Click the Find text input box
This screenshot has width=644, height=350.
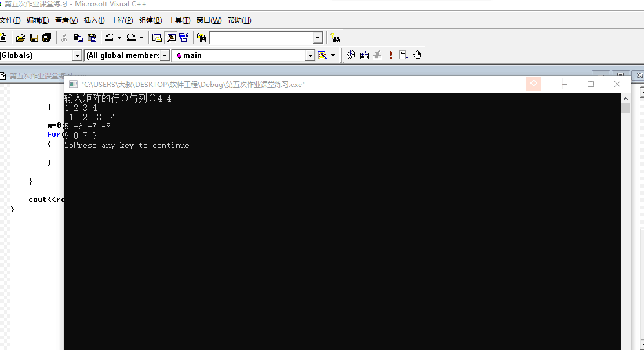coord(261,38)
